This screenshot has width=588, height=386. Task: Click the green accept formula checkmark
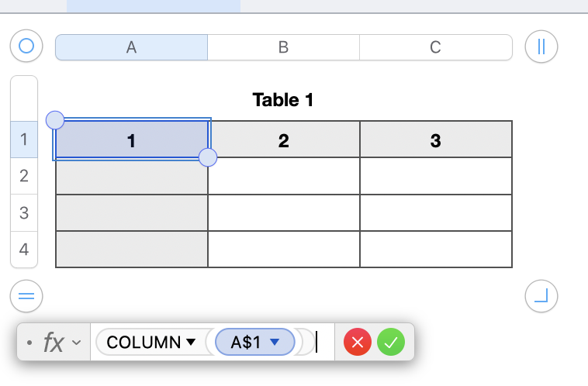coord(391,342)
